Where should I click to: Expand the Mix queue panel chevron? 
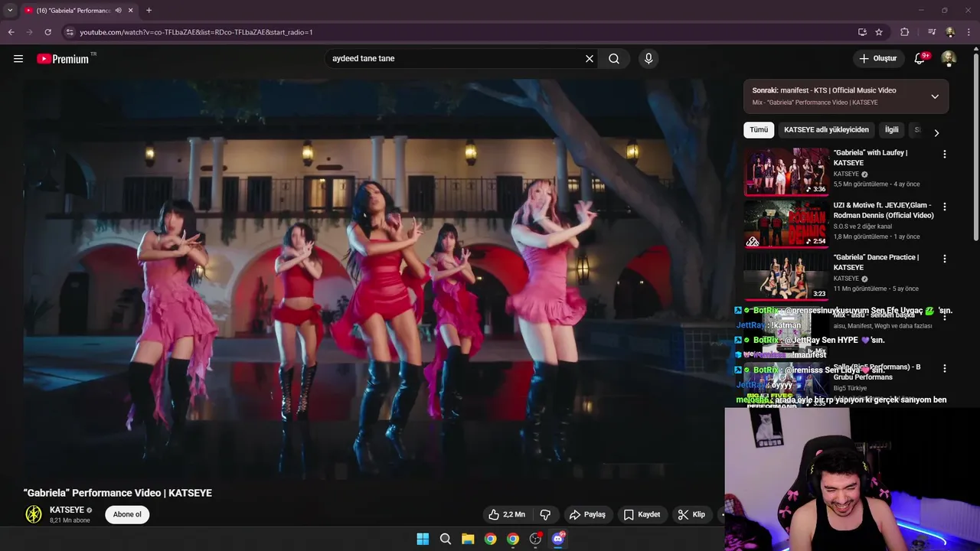coord(935,96)
